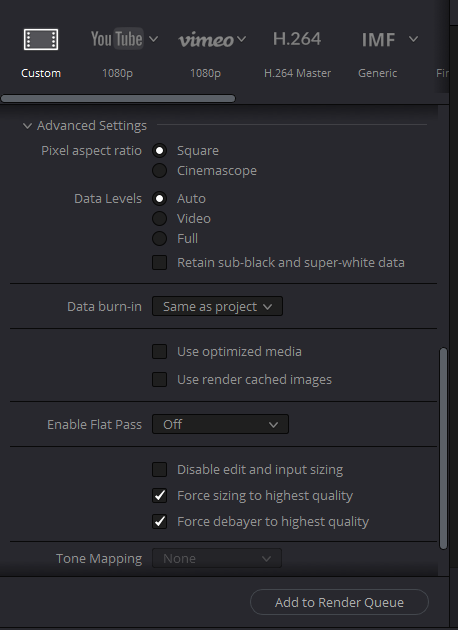The width and height of the screenshot is (458, 630).
Task: Click the Data Levels label
Action: [x=108, y=198]
